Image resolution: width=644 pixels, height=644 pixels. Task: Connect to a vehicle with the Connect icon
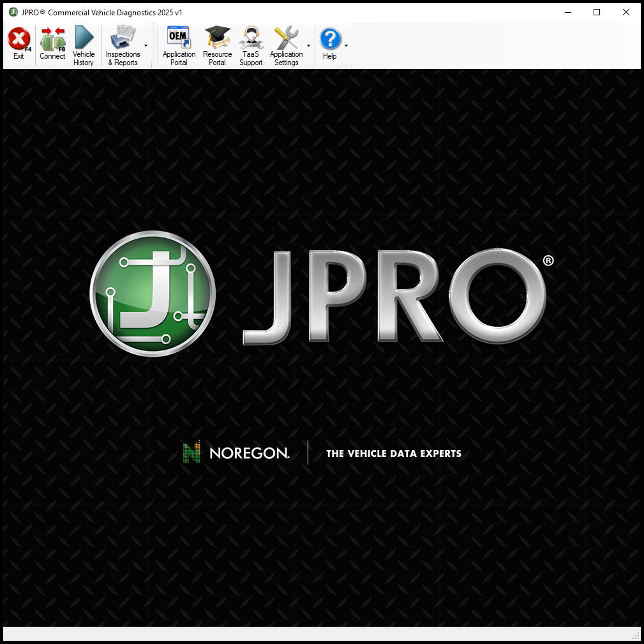tap(52, 43)
